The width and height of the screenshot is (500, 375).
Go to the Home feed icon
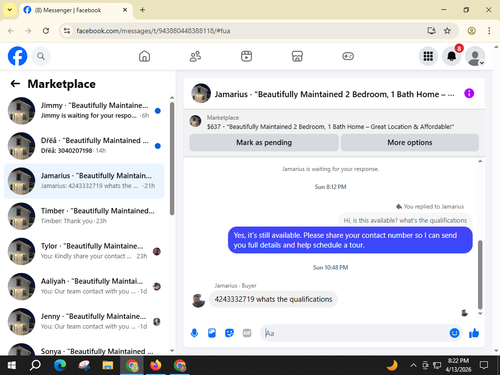pos(144,56)
